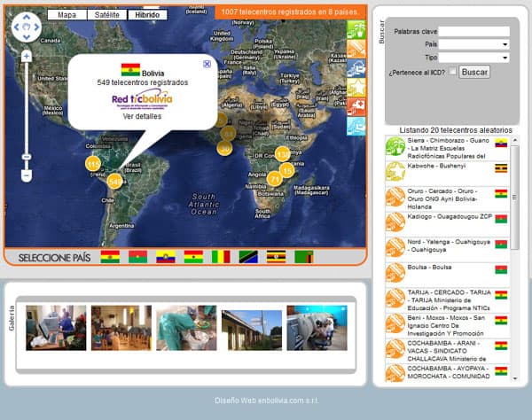This screenshot has height=420, width=532.
Task: Open the Kabwohe - Bushenyi entry
Action: pyautogui.click(x=448, y=173)
